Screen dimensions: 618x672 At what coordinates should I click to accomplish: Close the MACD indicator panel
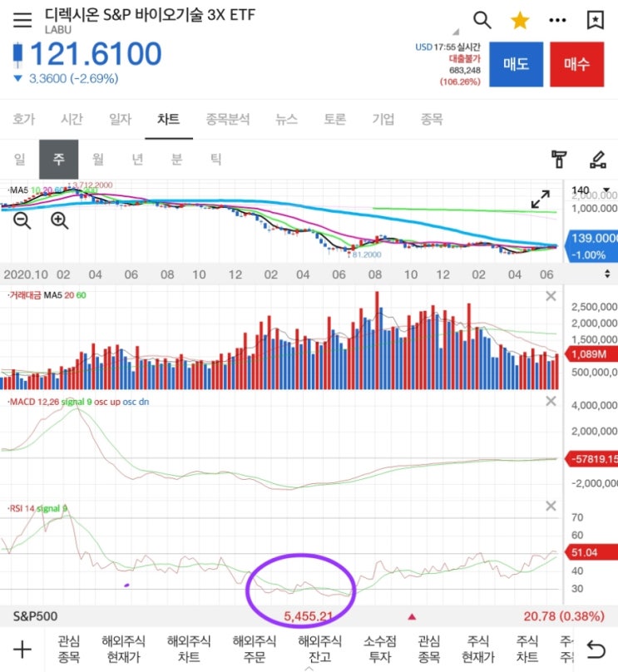(551, 401)
